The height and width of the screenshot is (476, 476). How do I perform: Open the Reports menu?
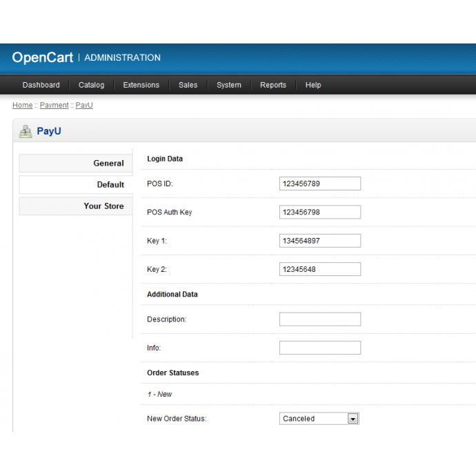pyautogui.click(x=273, y=85)
